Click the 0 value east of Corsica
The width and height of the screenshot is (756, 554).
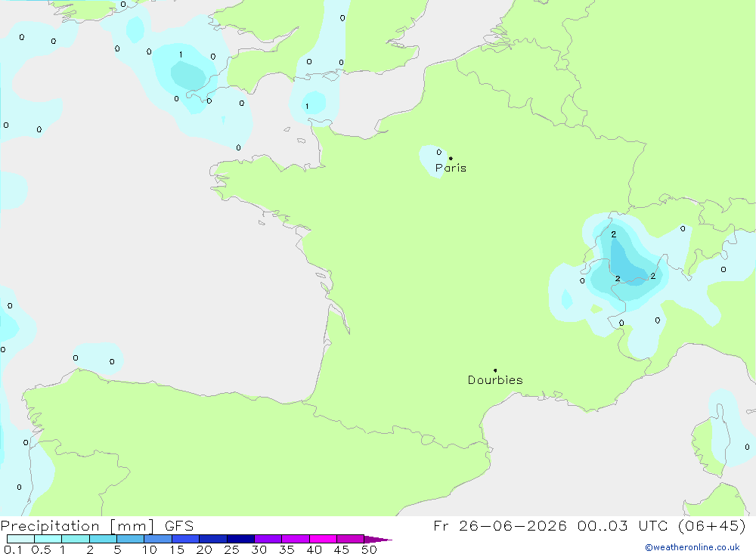(747, 447)
